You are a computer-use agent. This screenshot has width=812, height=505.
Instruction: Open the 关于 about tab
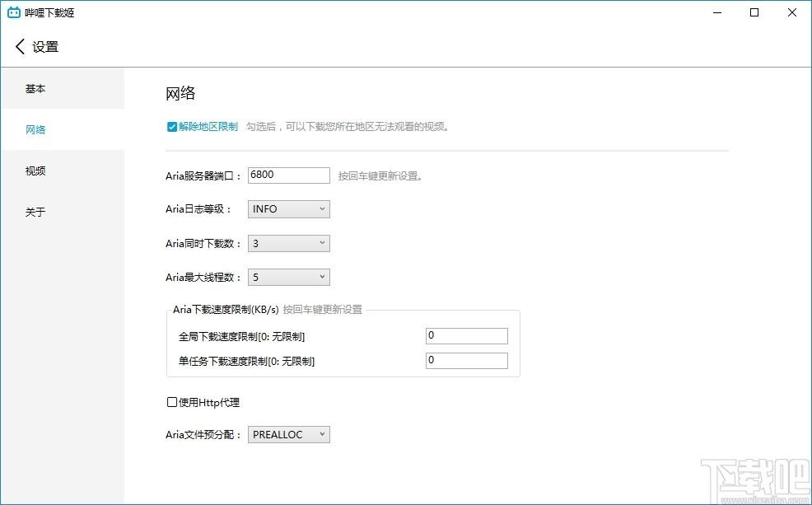[x=62, y=212]
